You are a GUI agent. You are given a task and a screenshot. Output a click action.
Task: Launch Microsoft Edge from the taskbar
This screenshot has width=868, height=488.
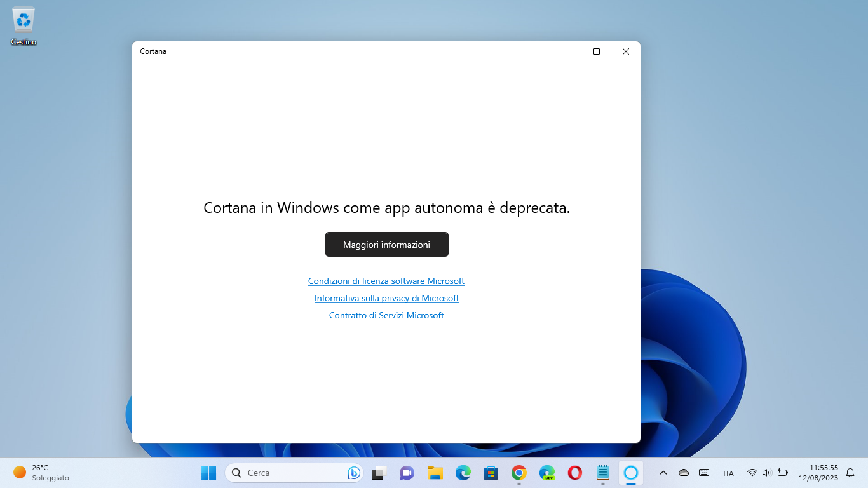pyautogui.click(x=463, y=473)
